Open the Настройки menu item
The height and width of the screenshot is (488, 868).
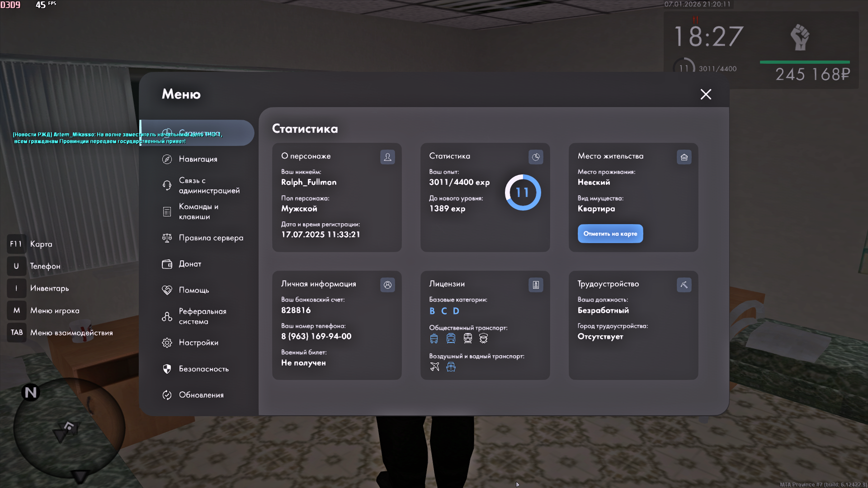198,343
